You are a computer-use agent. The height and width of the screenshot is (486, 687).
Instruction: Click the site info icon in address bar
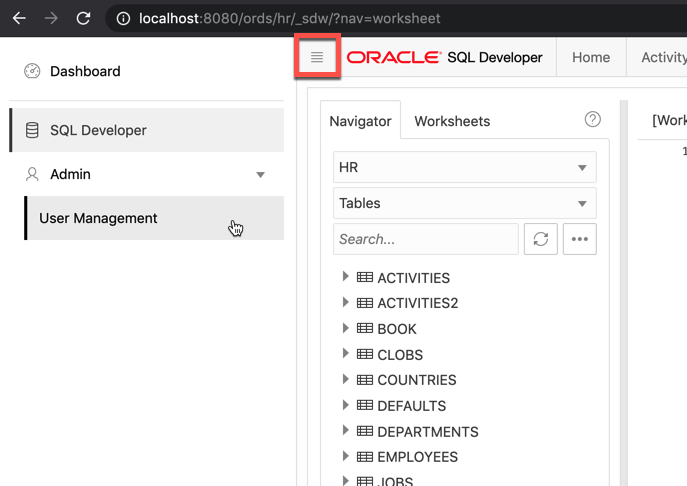[x=123, y=18]
